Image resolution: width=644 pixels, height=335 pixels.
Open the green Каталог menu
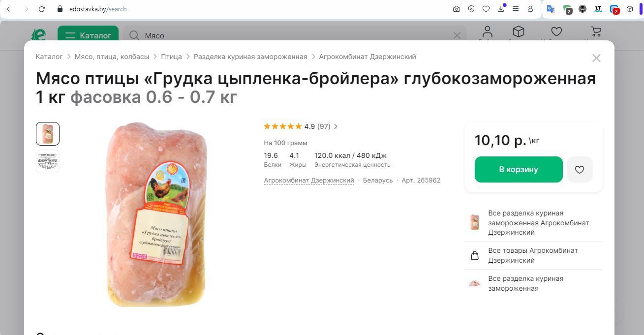pyautogui.click(x=88, y=35)
